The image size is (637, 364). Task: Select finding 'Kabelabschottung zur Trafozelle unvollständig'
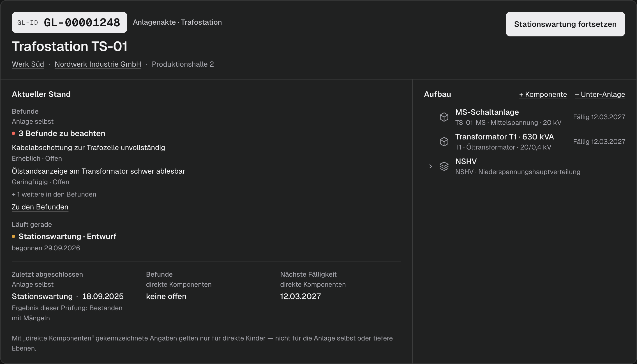[x=88, y=148]
